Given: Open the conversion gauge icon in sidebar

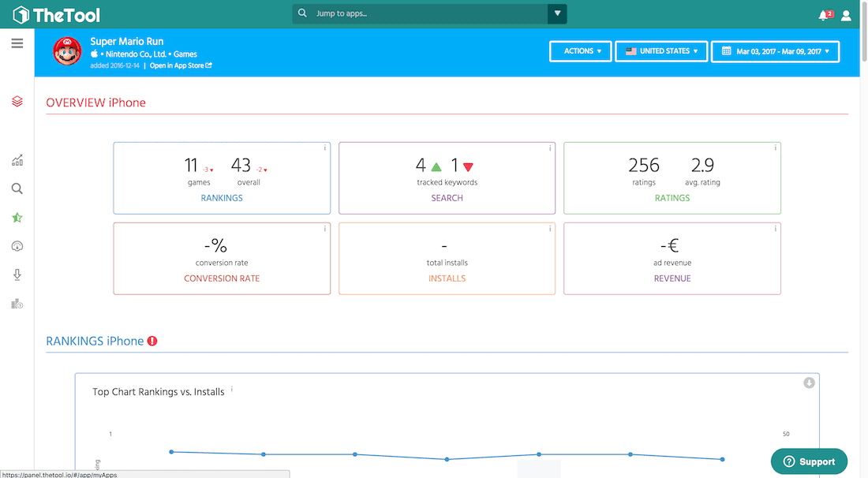Looking at the screenshot, I should coord(17,246).
